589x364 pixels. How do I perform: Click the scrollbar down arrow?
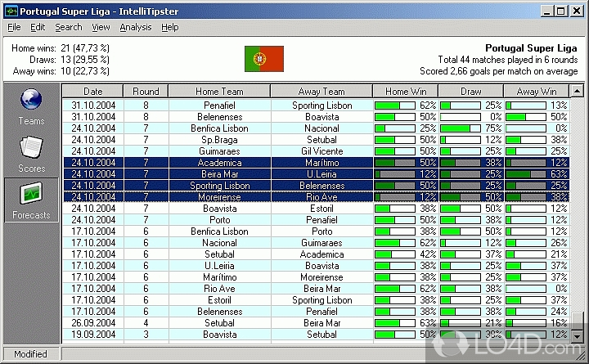pyautogui.click(x=577, y=336)
